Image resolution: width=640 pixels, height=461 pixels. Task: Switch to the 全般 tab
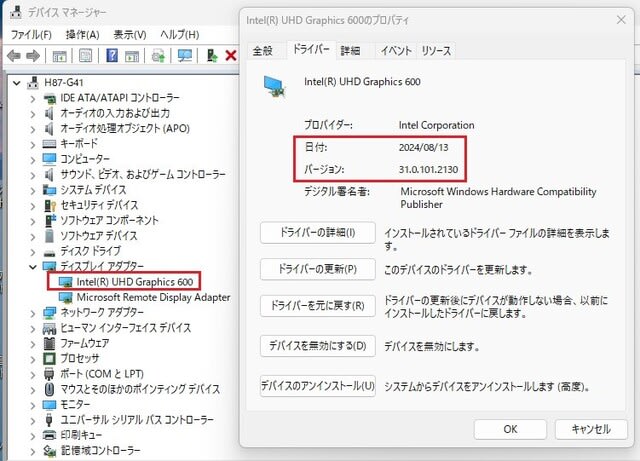[x=262, y=51]
